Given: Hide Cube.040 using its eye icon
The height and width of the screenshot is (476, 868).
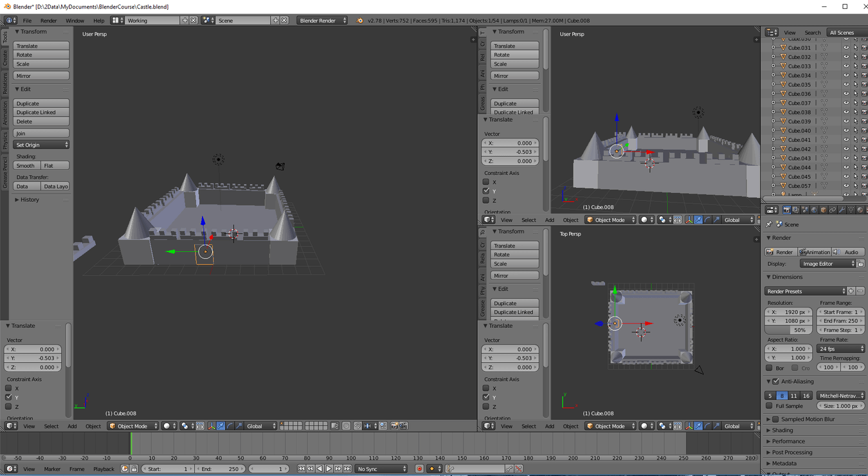Looking at the screenshot, I should (x=846, y=131).
